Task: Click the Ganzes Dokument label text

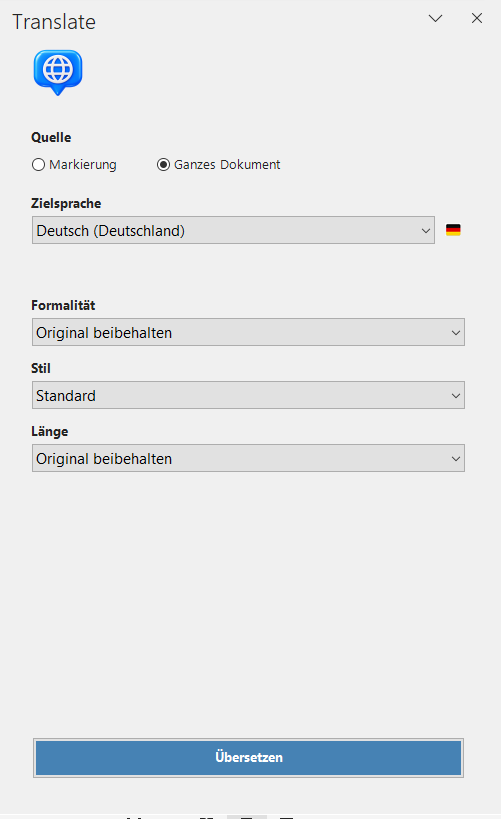Action: pyautogui.click(x=227, y=165)
